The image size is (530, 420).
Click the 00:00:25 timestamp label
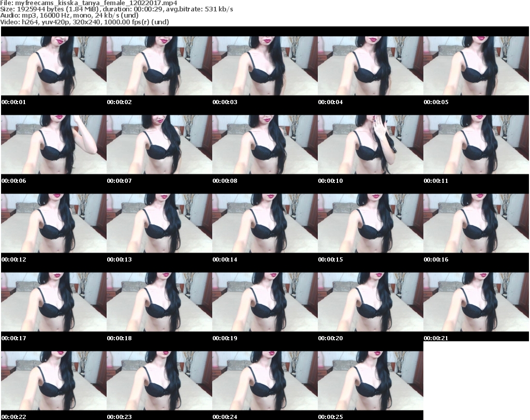[330, 417]
